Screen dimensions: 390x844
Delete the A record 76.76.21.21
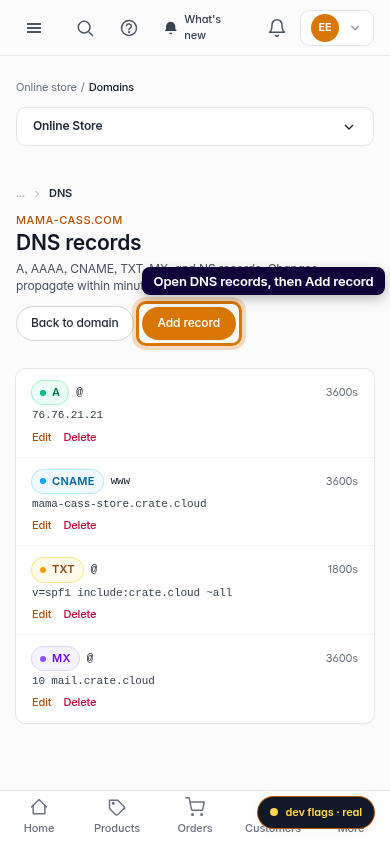[80, 437]
